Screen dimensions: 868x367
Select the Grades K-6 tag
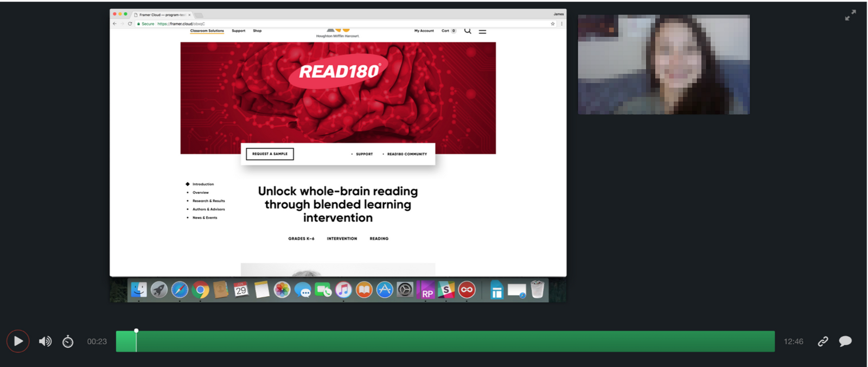coord(301,239)
